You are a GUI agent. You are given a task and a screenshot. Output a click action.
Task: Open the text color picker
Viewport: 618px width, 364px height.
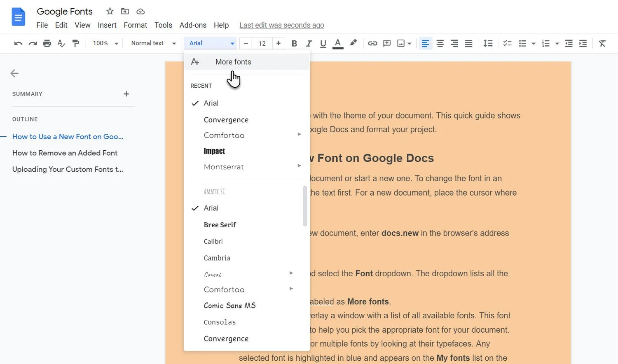338,43
